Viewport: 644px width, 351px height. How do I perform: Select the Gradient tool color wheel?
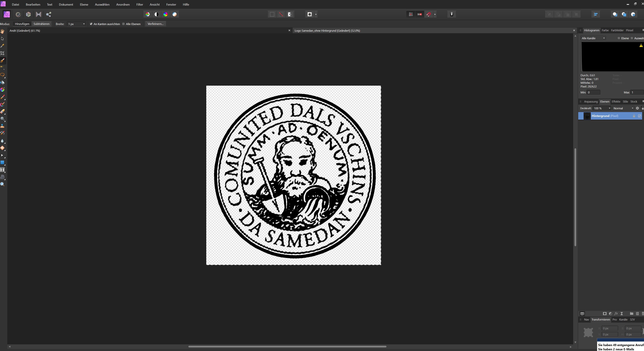point(3,90)
